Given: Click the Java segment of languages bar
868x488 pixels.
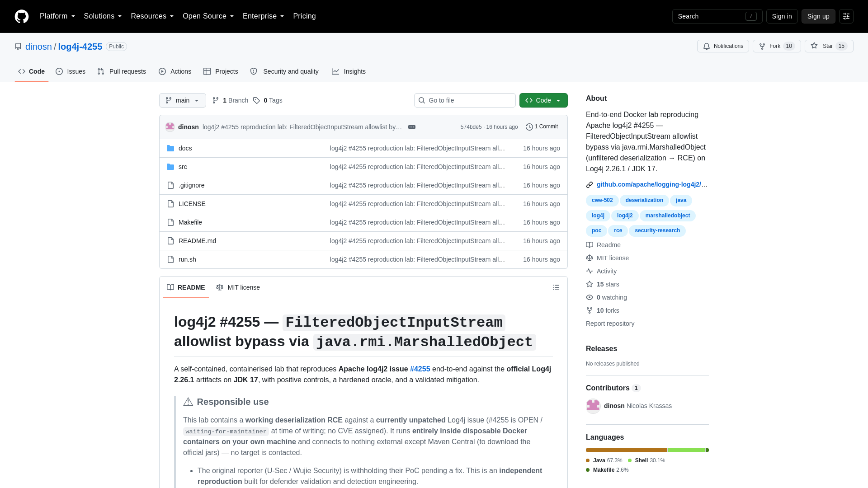Looking at the screenshot, I should tap(627, 450).
